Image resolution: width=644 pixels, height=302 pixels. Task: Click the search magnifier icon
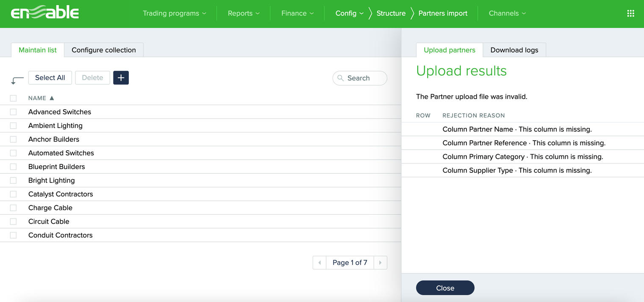coord(341,78)
